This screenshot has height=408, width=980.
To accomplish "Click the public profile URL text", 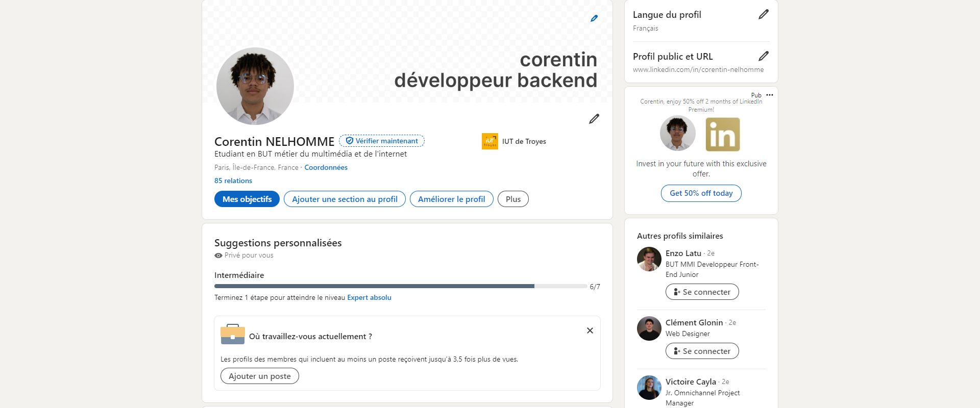I will [x=698, y=69].
